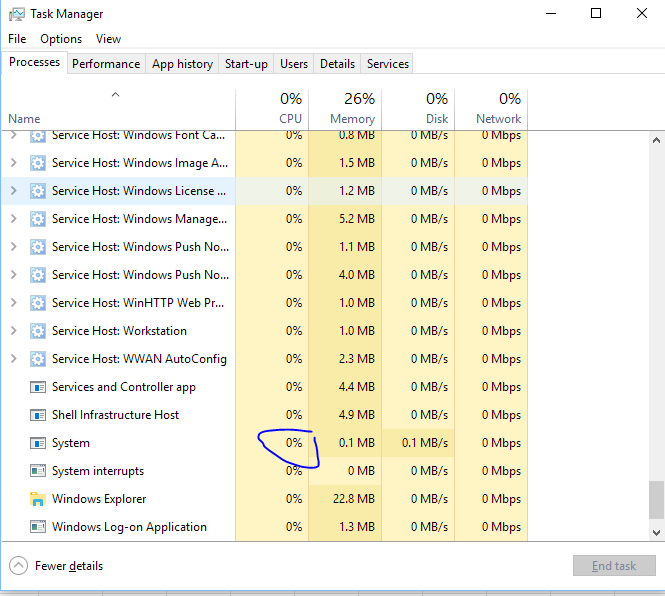Viewport: 665px width, 596px height.
Task: Expand Service Host: Windows License row
Action: coord(14,191)
